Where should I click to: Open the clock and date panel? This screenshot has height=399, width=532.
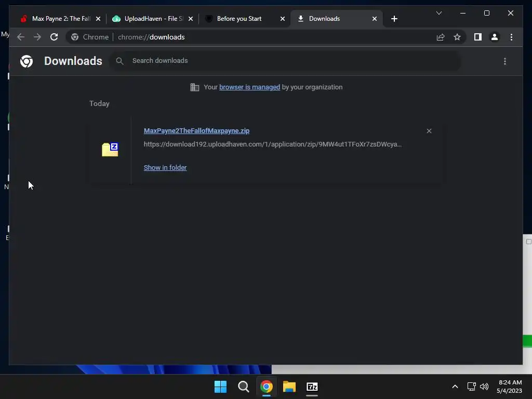(x=510, y=387)
